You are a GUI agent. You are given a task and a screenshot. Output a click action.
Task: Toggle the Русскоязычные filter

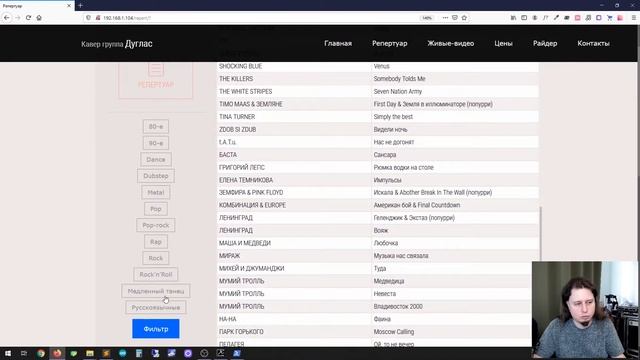[156, 307]
